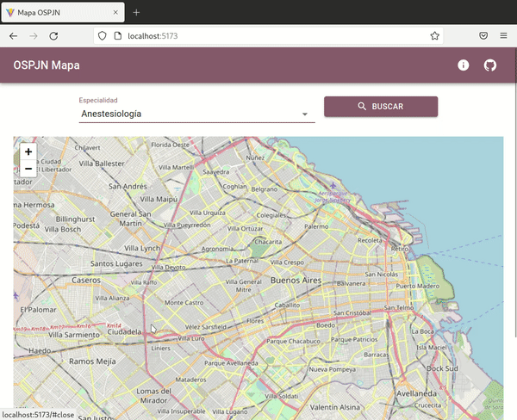Viewport: 517px width, 420px height.
Task: Reload the page
Action: pos(53,36)
